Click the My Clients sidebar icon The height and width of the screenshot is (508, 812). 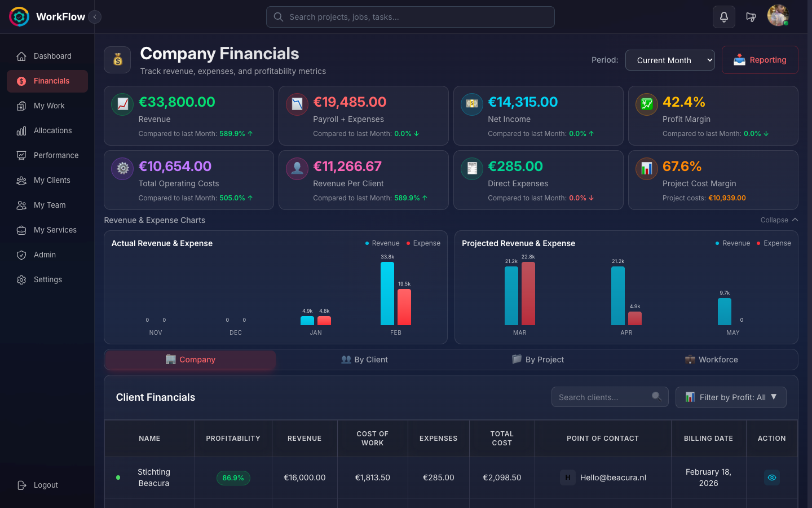20,180
